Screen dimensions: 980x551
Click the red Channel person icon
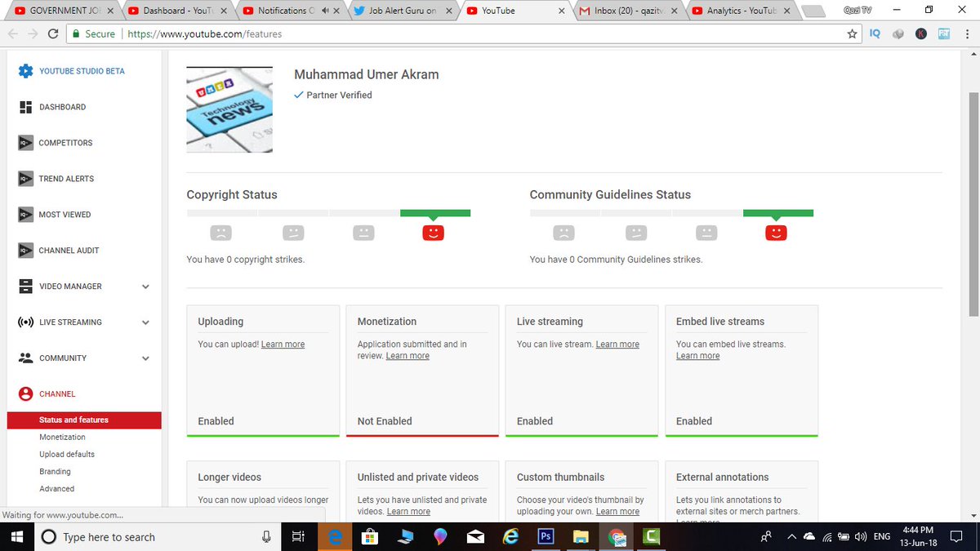coord(25,393)
